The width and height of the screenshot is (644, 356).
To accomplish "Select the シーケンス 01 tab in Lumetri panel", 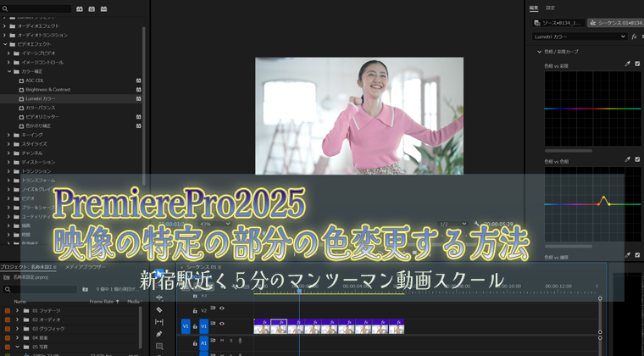I will (x=616, y=23).
